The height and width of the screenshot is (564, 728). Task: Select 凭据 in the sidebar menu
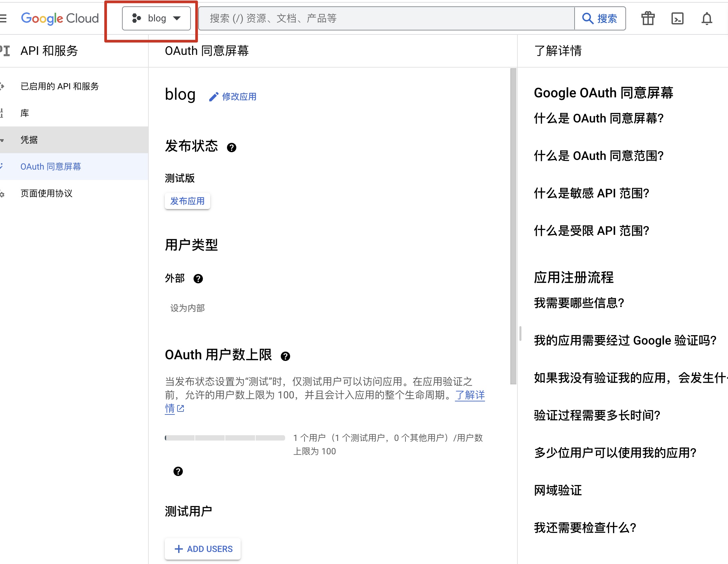[29, 140]
